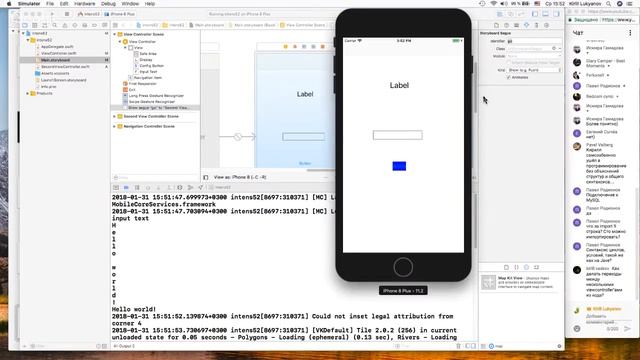Select LaunchScreen.storyboard in navigator

point(63,80)
